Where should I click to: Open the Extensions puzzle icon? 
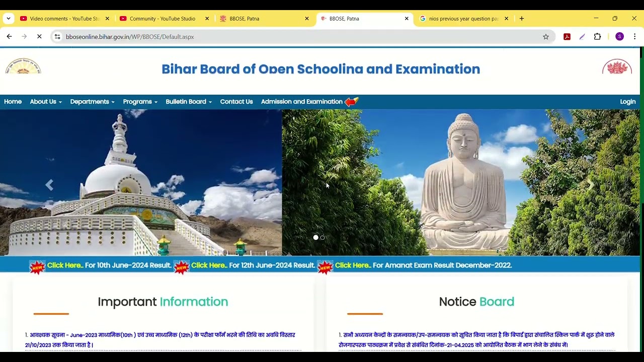[x=598, y=37]
